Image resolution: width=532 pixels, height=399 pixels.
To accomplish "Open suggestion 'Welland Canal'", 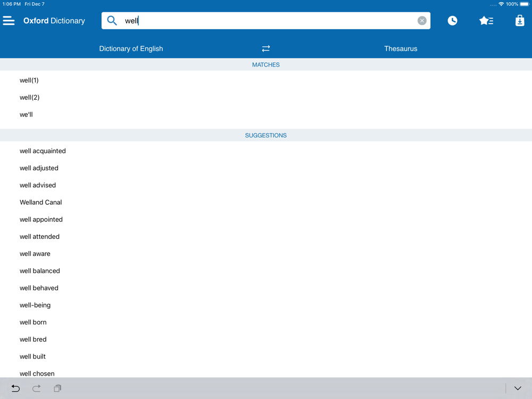I will point(266,202).
